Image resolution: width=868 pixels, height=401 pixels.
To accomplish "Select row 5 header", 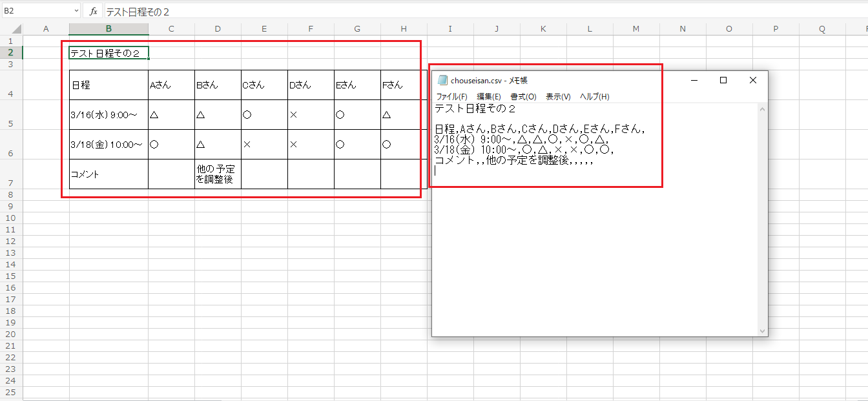I will (x=11, y=123).
